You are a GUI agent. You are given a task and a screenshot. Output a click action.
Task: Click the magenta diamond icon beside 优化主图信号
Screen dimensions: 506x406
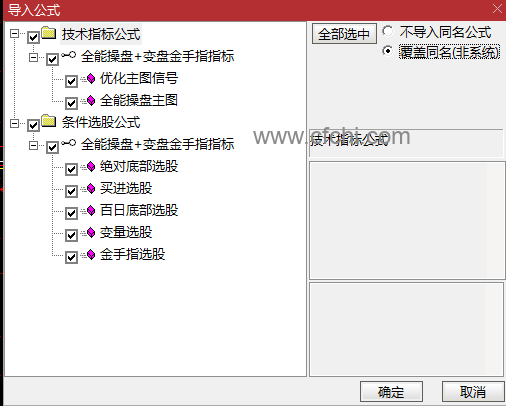tap(90, 79)
